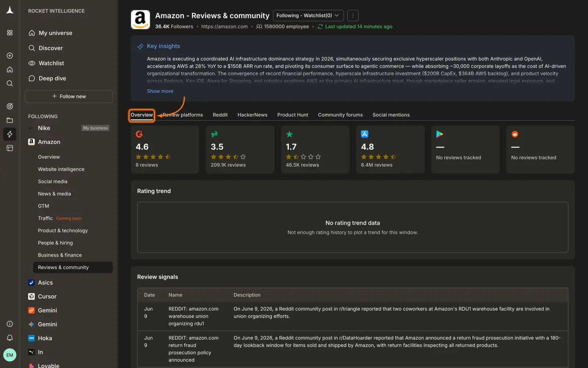The image size is (588, 368).
Task: Click the App Store icon on 4.8 card
Action: click(365, 134)
